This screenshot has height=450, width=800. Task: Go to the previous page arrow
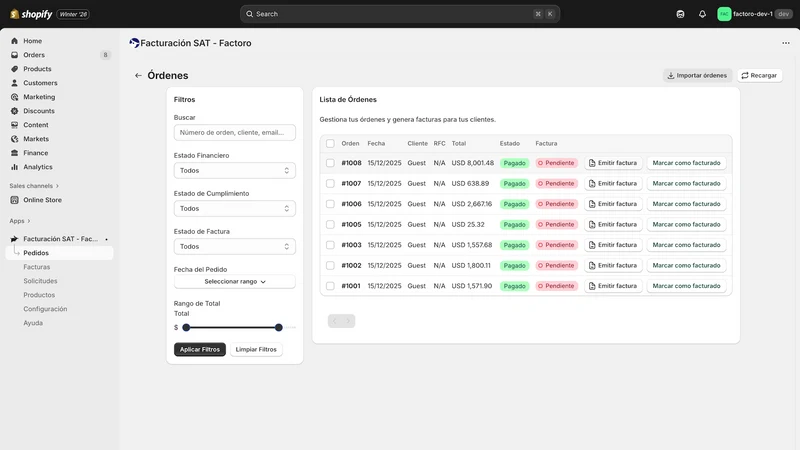click(x=335, y=321)
